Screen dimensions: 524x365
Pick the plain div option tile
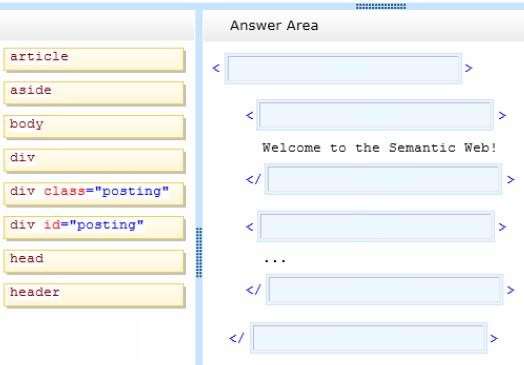[x=94, y=161]
